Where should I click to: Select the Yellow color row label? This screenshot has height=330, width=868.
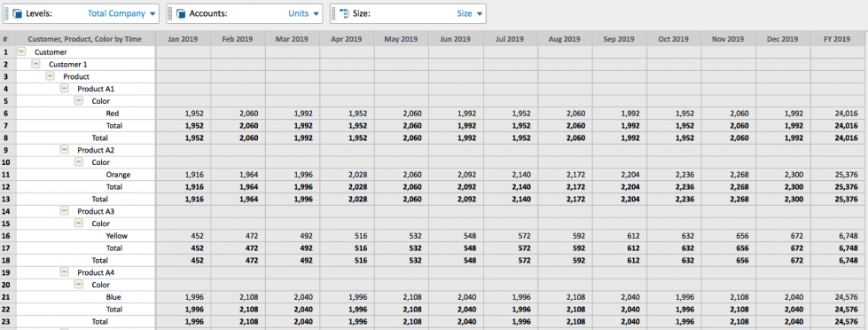[116, 236]
